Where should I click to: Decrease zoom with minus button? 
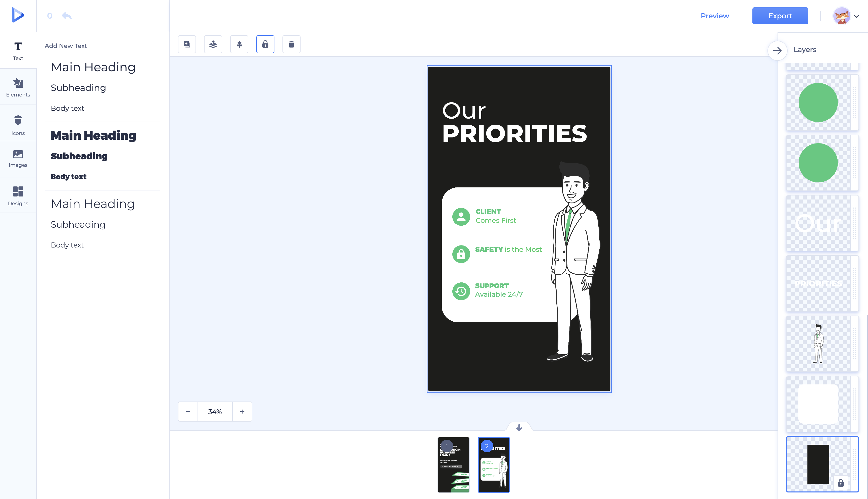point(188,412)
